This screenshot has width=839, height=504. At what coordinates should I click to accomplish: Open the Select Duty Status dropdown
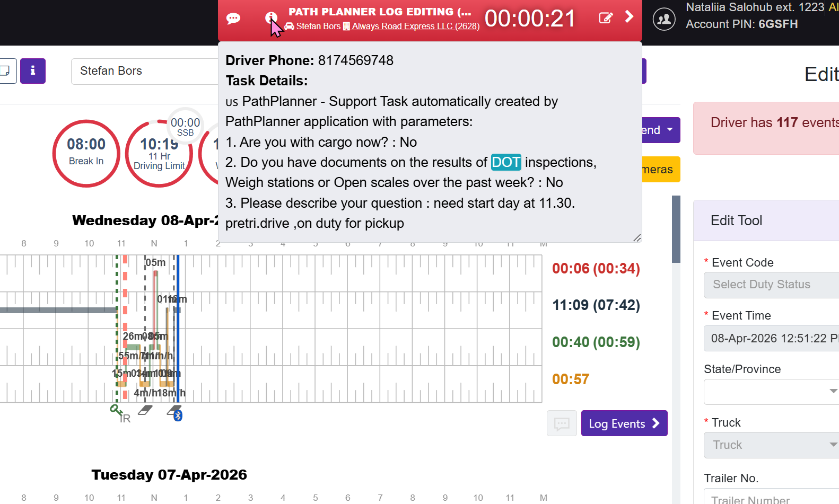coord(771,285)
